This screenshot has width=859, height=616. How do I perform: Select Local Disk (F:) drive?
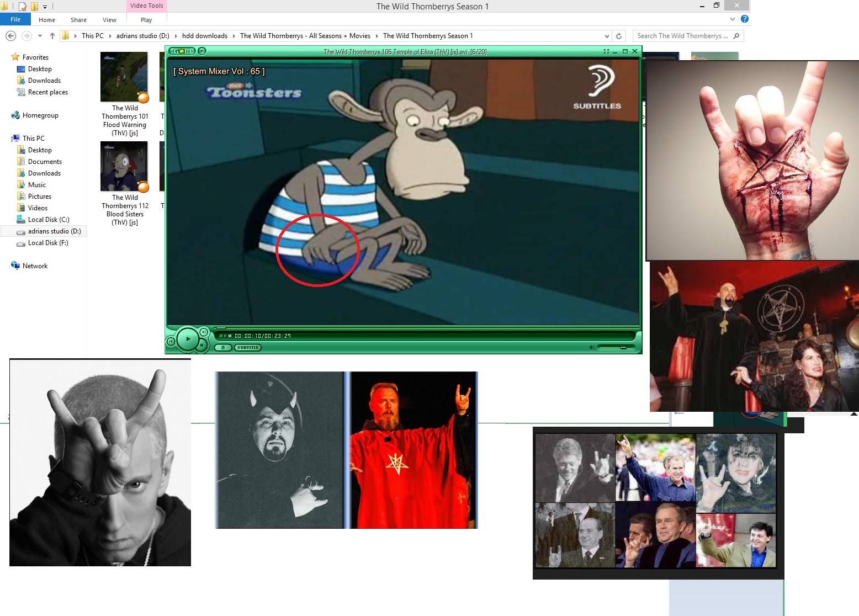48,243
